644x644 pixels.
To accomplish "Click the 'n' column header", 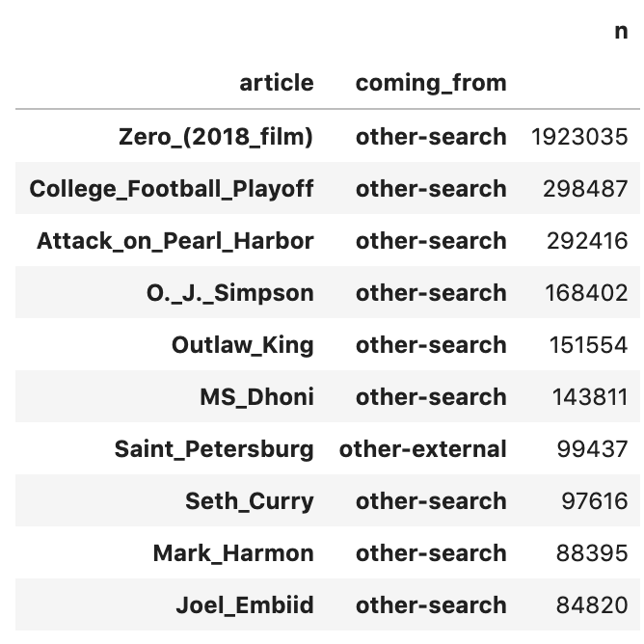I will click(x=621, y=31).
